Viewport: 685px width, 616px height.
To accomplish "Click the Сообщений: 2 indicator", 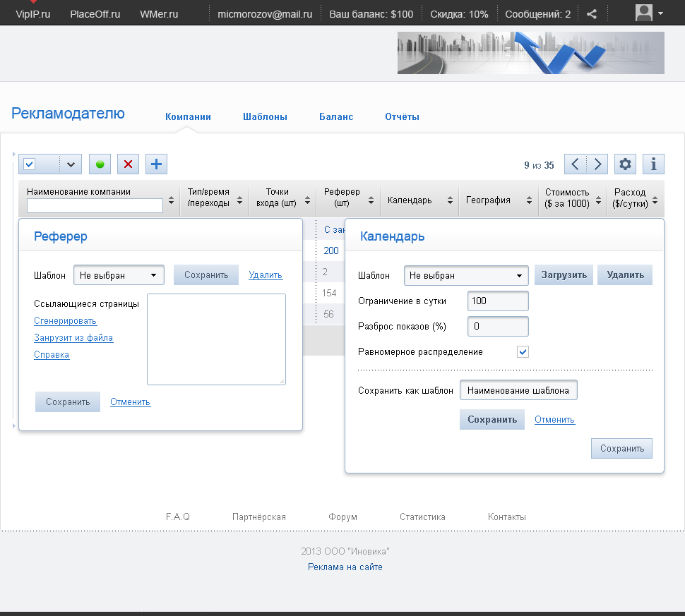I will pos(538,14).
